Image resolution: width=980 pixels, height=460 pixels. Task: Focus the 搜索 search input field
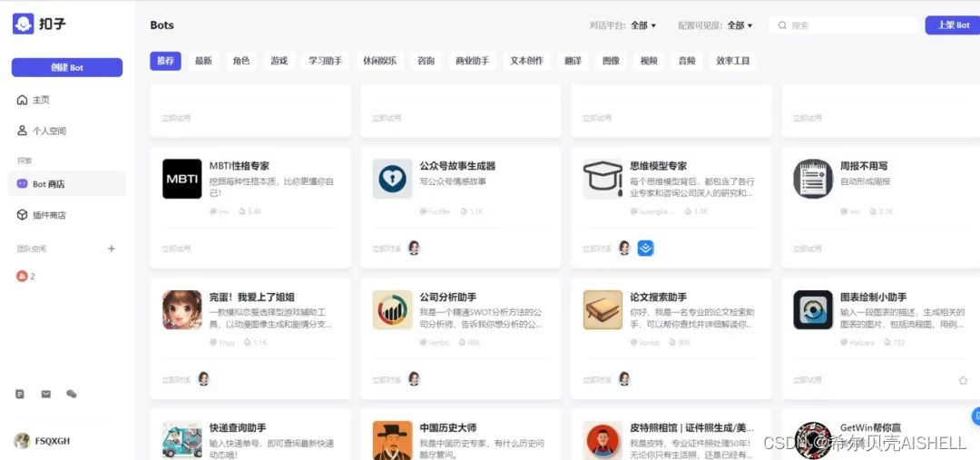pyautogui.click(x=844, y=25)
